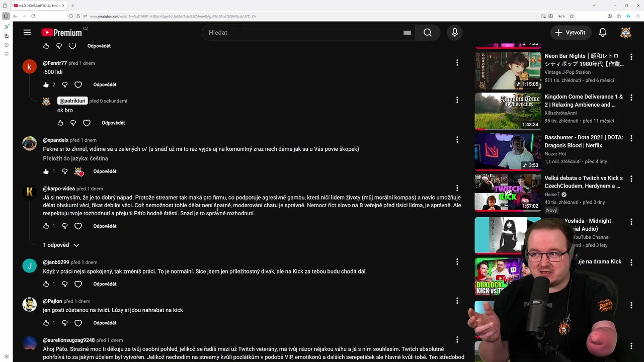Open options menu for @xpandelx comment

457,139
